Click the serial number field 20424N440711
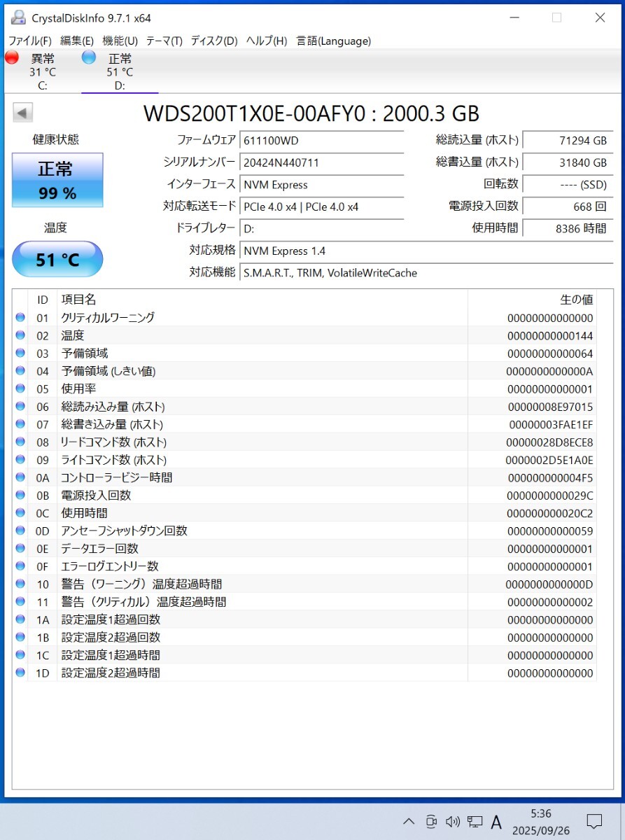 [x=321, y=162]
